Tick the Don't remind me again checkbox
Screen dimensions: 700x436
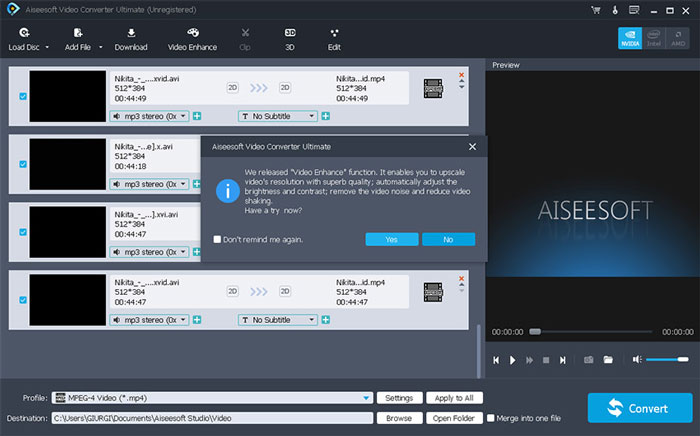point(217,240)
